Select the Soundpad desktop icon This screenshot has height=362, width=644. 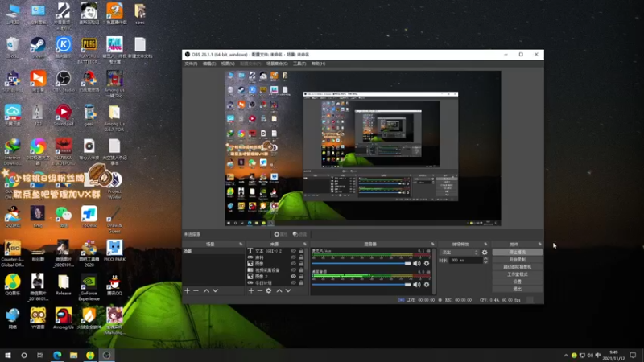coord(64,115)
